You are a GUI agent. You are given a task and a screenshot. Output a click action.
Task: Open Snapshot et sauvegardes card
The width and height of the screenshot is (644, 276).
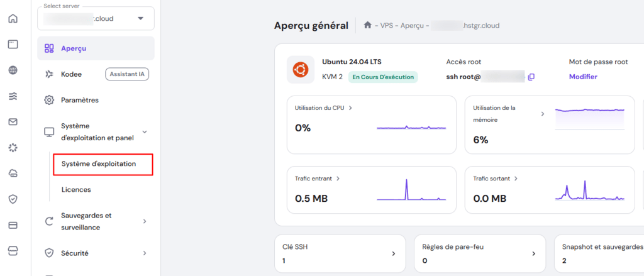[599, 253]
